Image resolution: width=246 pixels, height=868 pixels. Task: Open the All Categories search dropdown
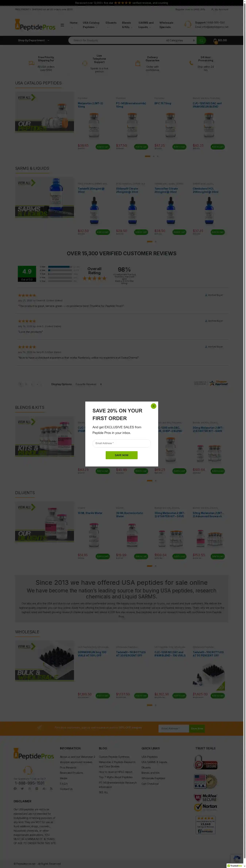(x=180, y=40)
